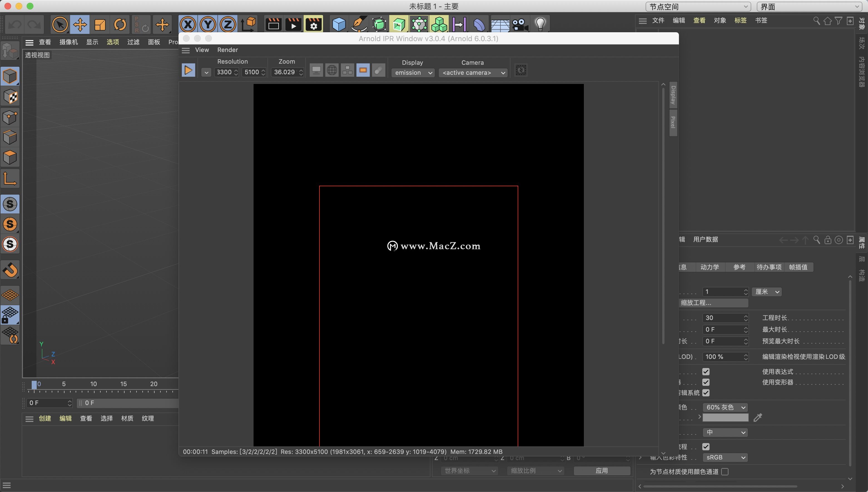Open 摄像机 menu in viewport
868x492 pixels.
[69, 42]
